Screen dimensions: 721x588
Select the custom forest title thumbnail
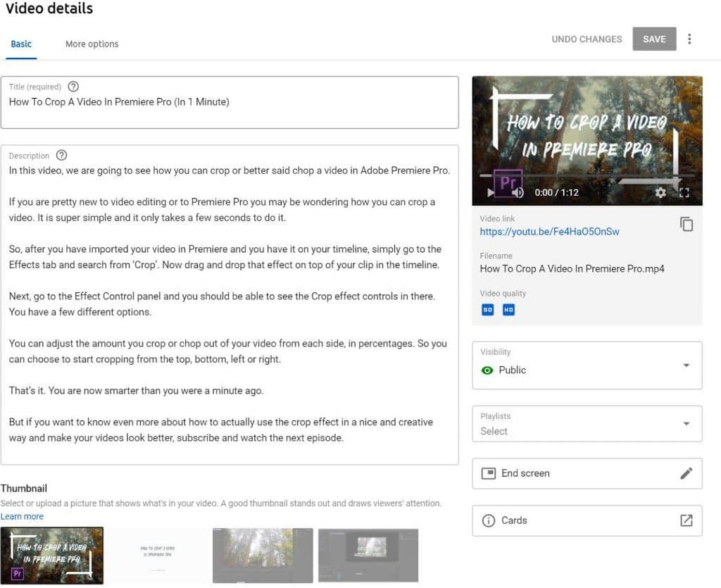coord(52,556)
